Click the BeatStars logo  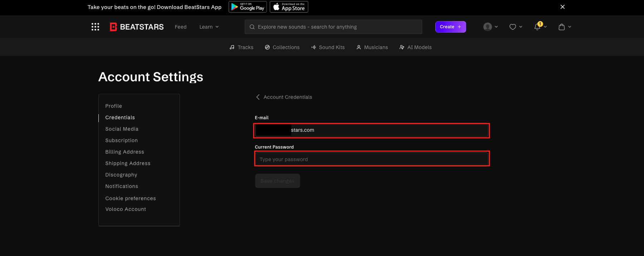(x=137, y=27)
